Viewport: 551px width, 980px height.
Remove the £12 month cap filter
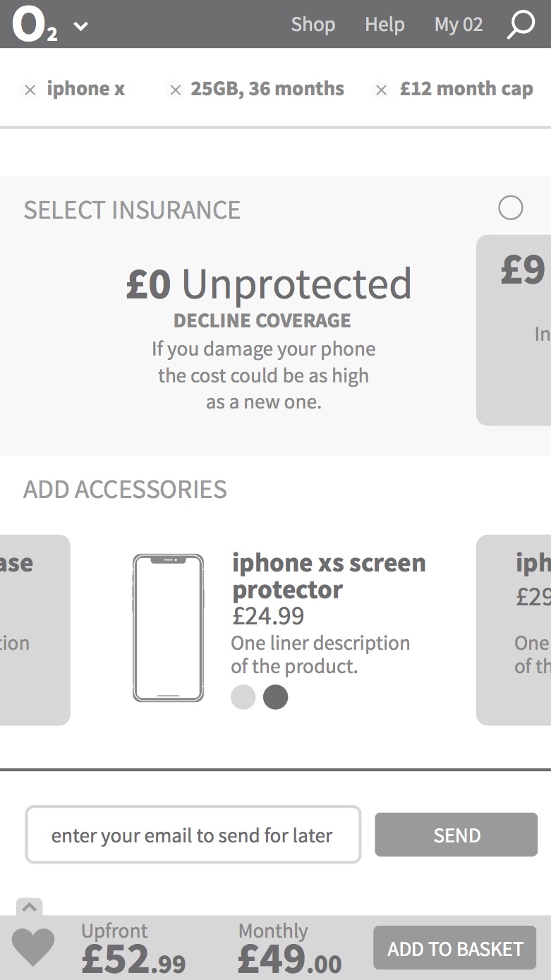point(381,90)
